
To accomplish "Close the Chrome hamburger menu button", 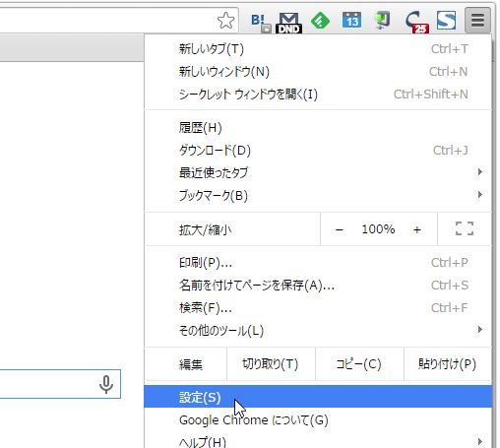I will pyautogui.click(x=477, y=21).
